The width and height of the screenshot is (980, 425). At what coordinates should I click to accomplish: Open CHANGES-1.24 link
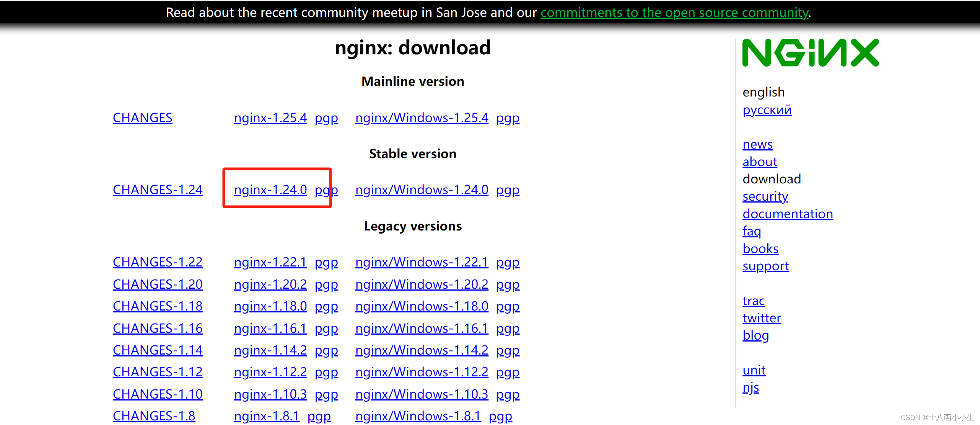pyautogui.click(x=158, y=190)
